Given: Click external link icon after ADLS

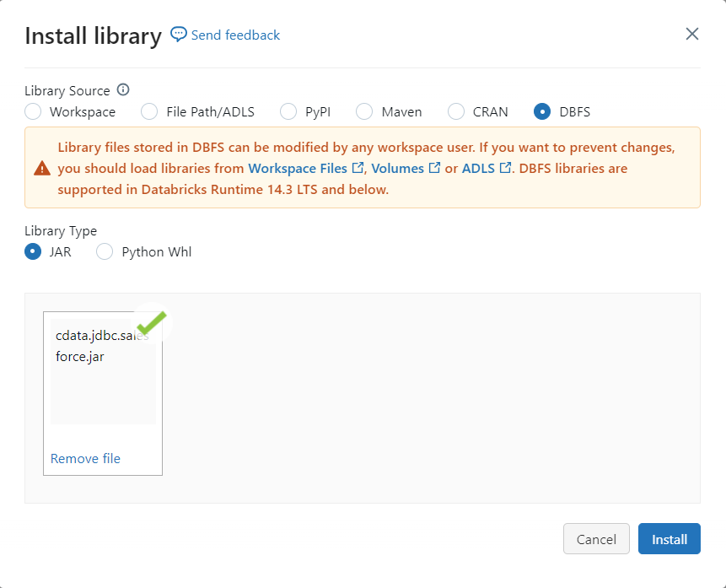Looking at the screenshot, I should [x=505, y=168].
